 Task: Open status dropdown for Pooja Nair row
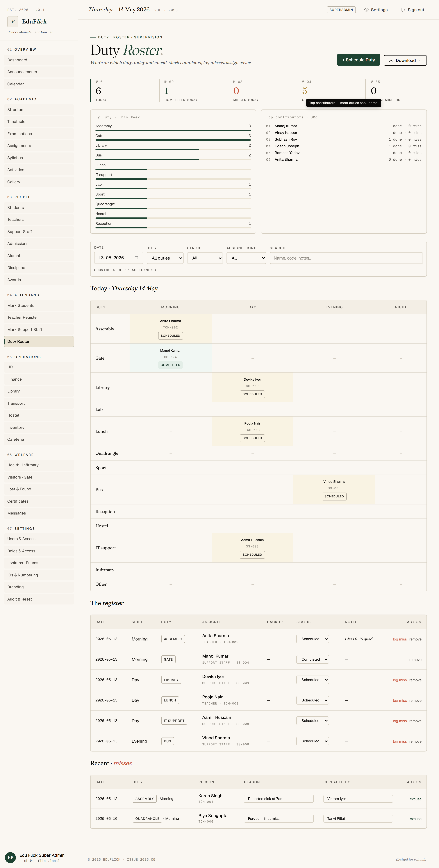[312, 700]
